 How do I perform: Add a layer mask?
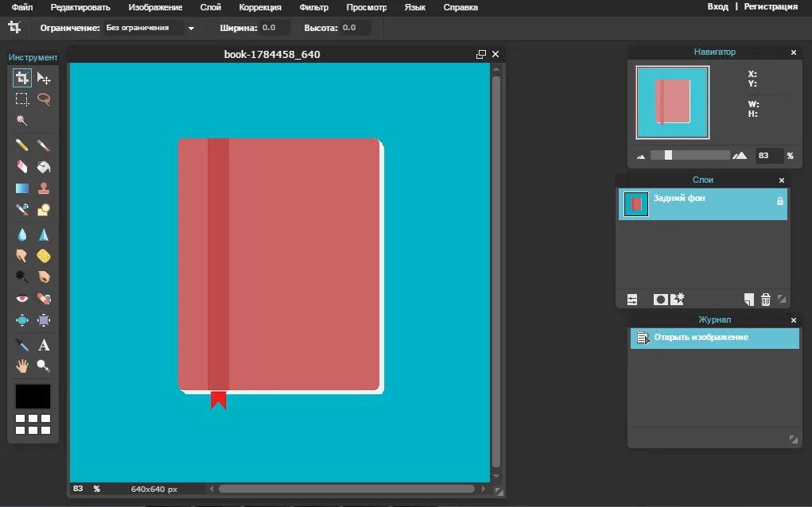coord(660,300)
